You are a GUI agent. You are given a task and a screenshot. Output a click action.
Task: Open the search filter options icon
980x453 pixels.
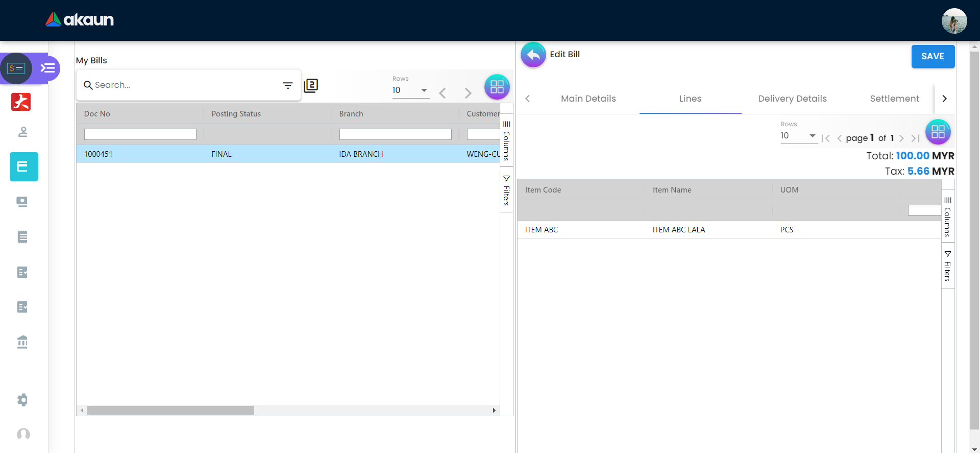(288, 85)
